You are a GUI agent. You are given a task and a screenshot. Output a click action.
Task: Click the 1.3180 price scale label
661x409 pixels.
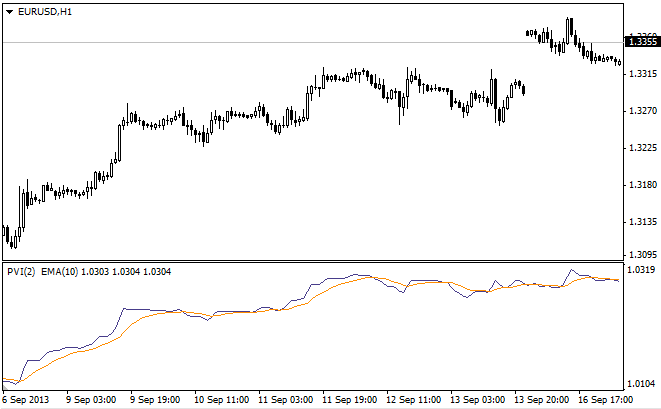point(640,184)
